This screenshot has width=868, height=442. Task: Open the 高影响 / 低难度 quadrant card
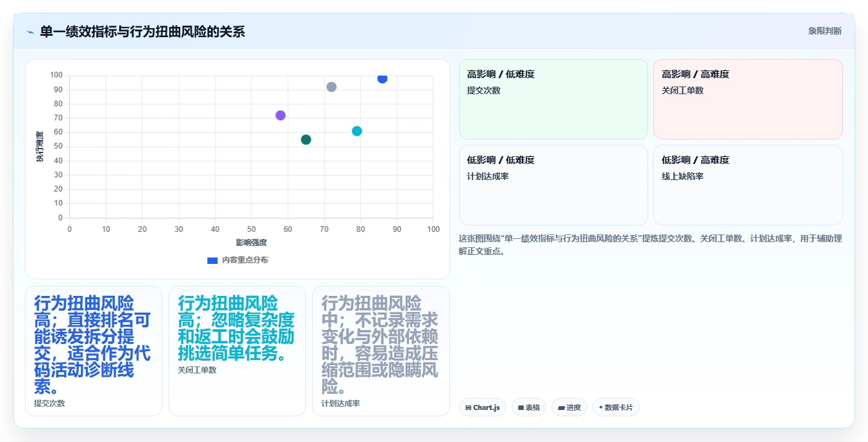(553, 99)
